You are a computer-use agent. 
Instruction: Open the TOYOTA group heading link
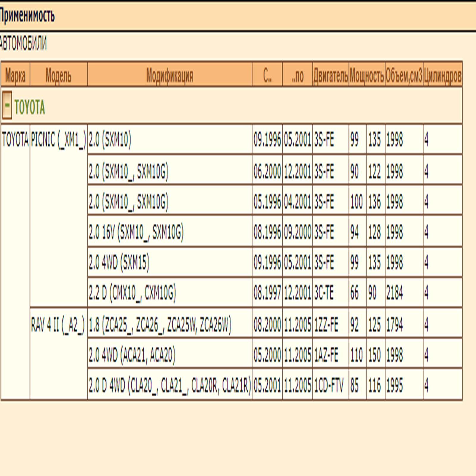(30, 107)
